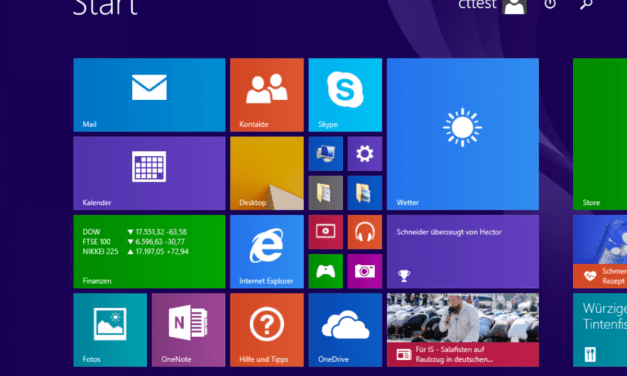This screenshot has height=376, width=627.
Task: Open the Wetter weather tile
Action: click(x=463, y=134)
